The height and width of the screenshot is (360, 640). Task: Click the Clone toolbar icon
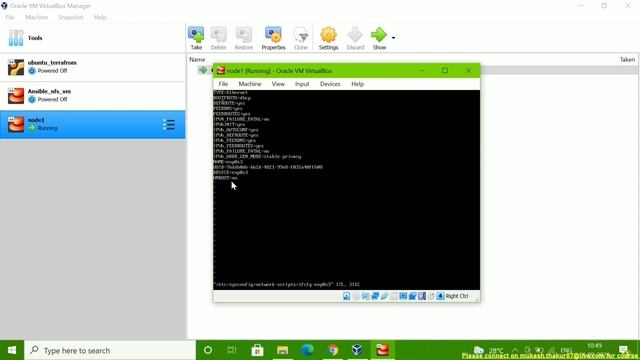coord(301,38)
